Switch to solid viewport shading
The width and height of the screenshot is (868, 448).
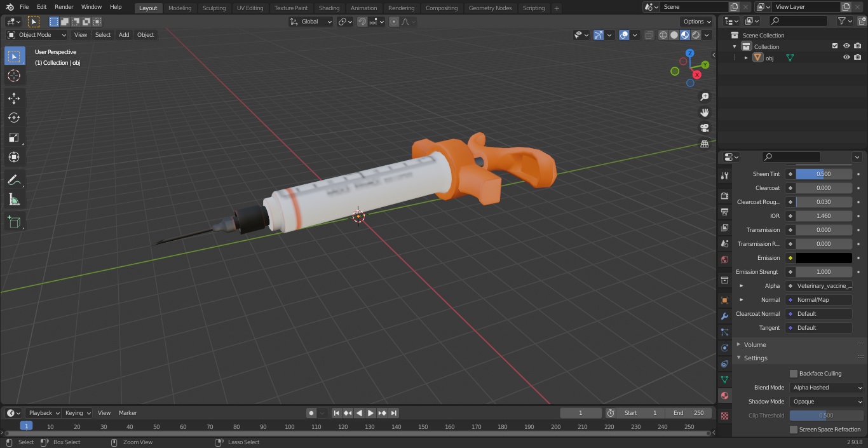(674, 35)
